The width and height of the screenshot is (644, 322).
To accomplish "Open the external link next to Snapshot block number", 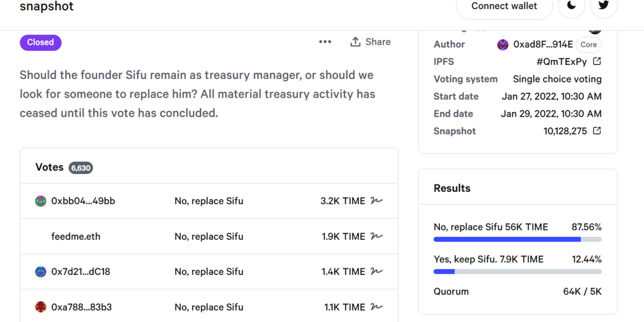I will click(x=597, y=131).
